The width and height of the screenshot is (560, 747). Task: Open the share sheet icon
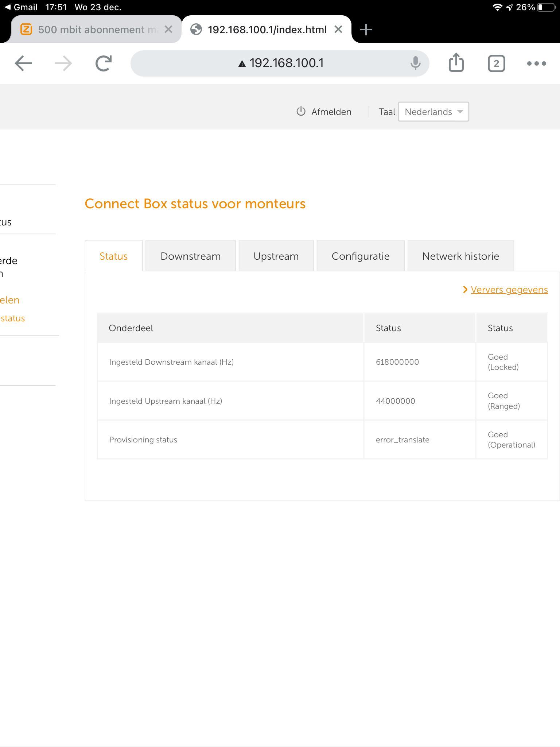click(456, 63)
